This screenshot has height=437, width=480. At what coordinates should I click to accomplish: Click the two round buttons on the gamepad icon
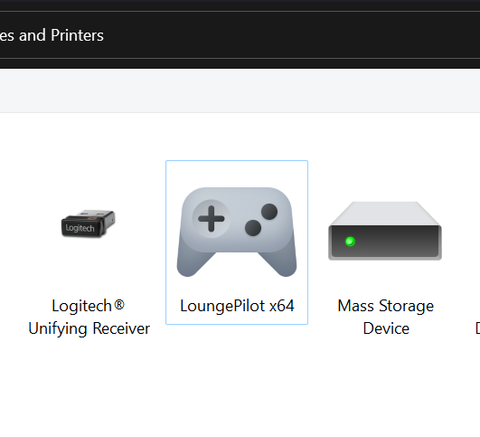click(x=261, y=220)
